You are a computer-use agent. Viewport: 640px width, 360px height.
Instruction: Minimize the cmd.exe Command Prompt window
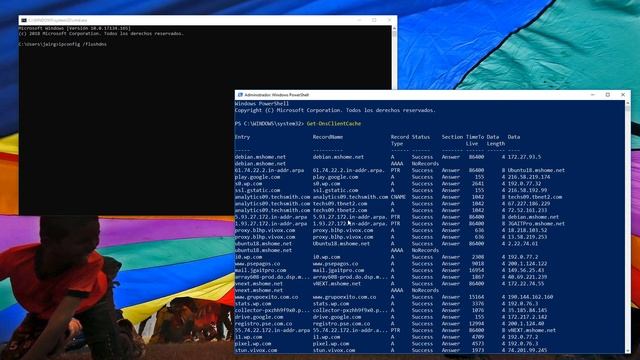click(359, 20)
